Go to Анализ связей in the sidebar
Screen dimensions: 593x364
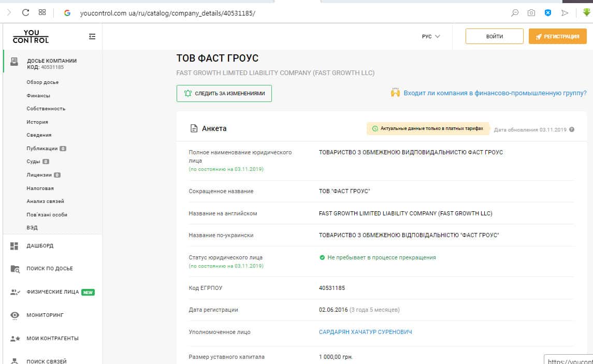[x=45, y=201]
